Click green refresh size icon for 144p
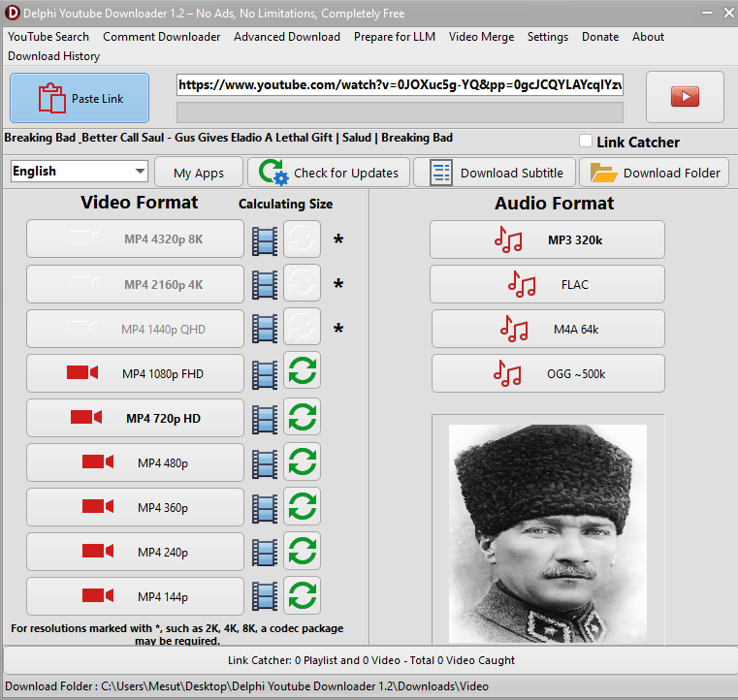Image resolution: width=738 pixels, height=700 pixels. coord(303,595)
